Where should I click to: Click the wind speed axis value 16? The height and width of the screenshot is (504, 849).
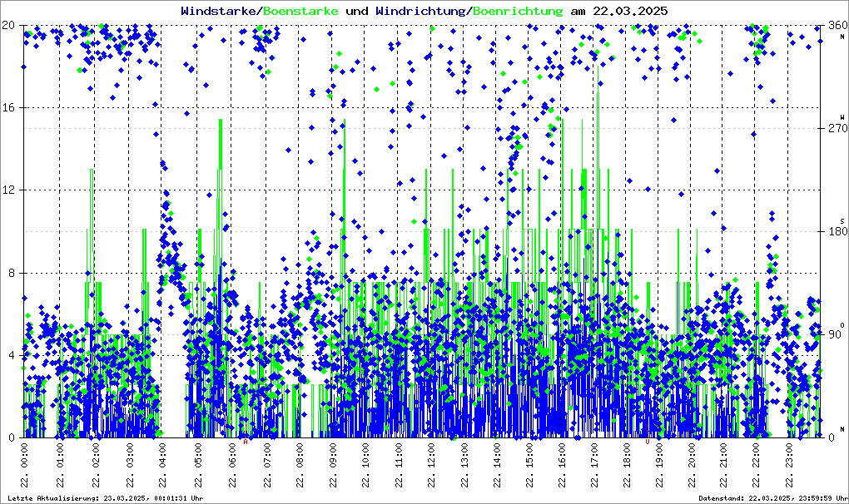pos(8,107)
